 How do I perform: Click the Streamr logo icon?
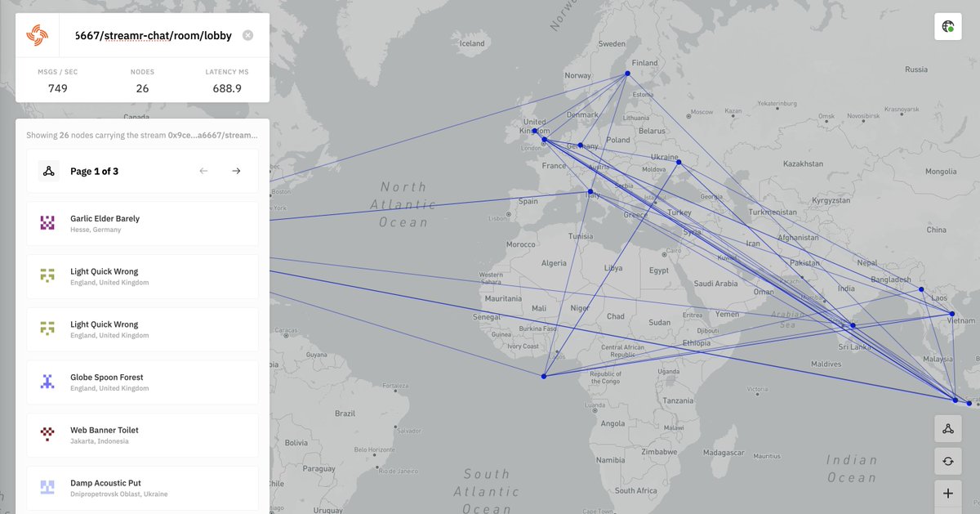38,35
